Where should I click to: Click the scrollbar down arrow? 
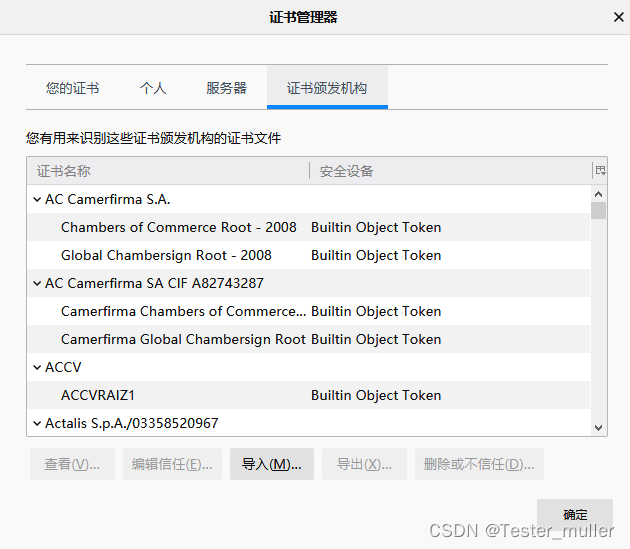point(598,428)
